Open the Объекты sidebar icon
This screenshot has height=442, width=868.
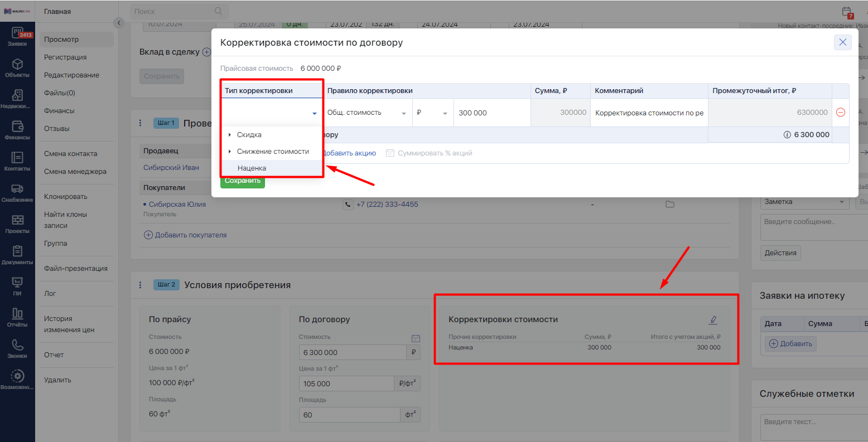coord(17,68)
